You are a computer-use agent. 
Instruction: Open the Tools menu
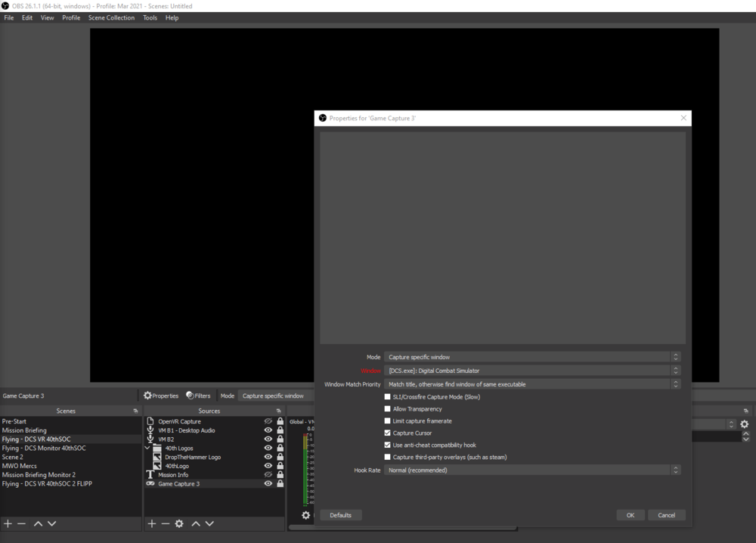[150, 17]
